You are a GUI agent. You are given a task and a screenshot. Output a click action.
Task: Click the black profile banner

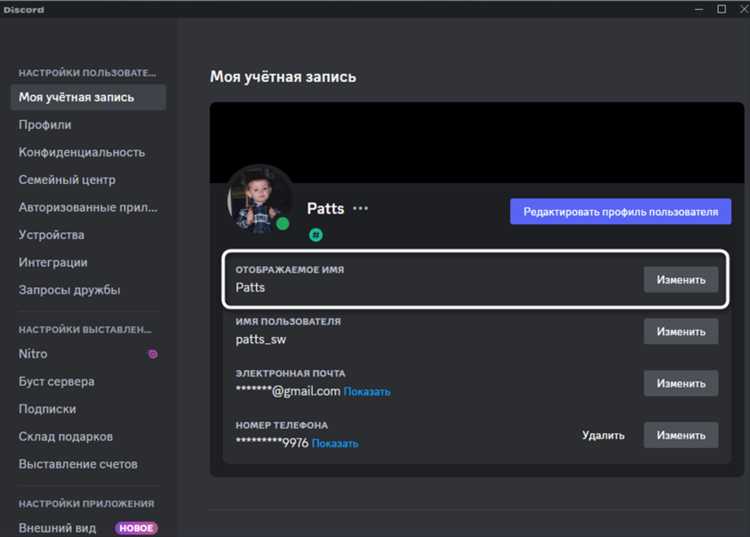(x=476, y=142)
